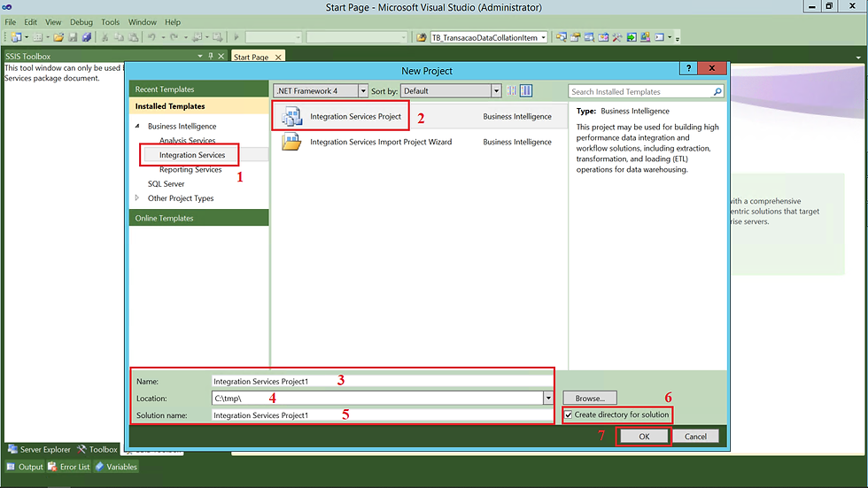This screenshot has width=868, height=488.
Task: Open the dropdown beside the New Project icon
Action: click(26, 37)
